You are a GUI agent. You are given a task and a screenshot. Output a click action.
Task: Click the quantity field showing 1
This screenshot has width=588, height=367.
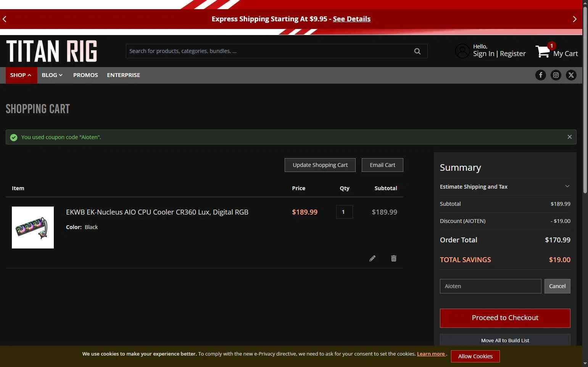345,212
